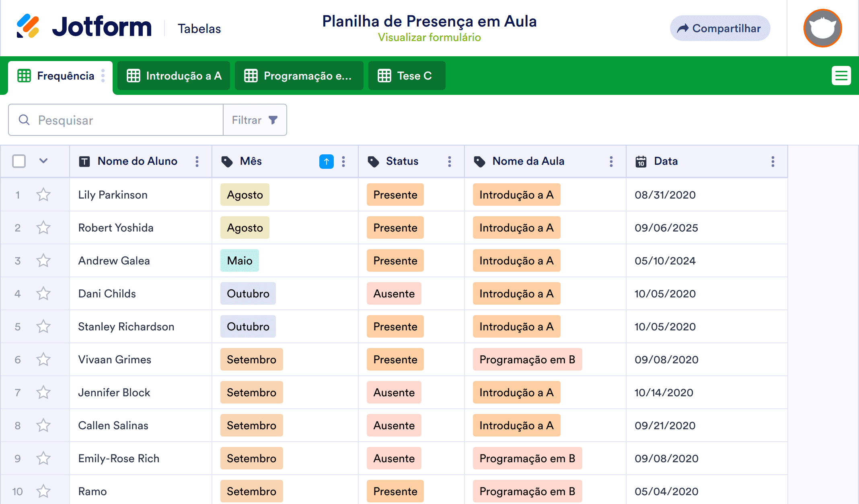The height and width of the screenshot is (504, 859).
Task: Open the Nome da Aula column options menu
Action: 611,161
